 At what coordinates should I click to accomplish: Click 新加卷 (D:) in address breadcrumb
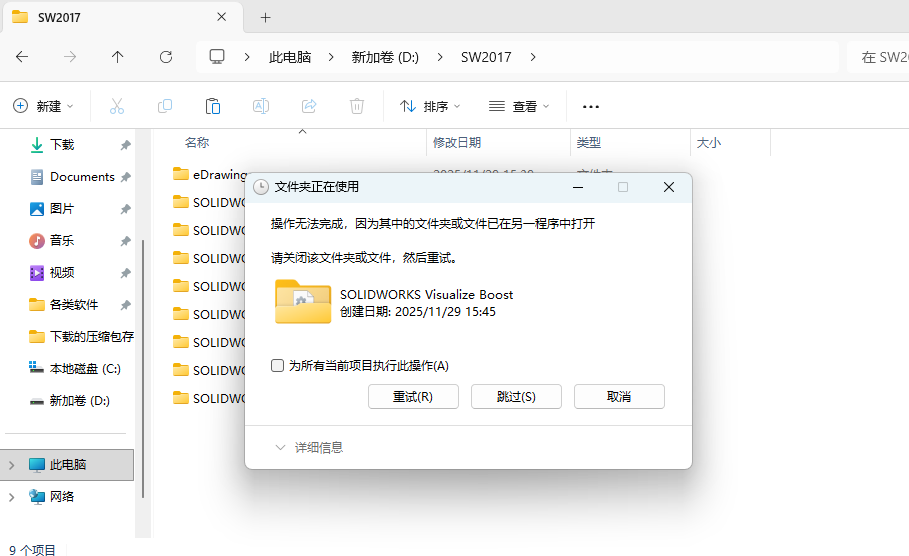pos(385,57)
